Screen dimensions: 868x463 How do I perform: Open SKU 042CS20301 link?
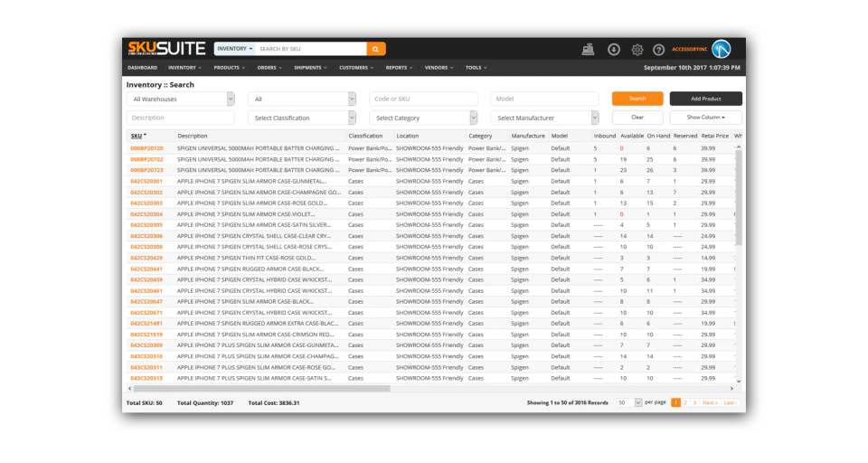(x=146, y=181)
